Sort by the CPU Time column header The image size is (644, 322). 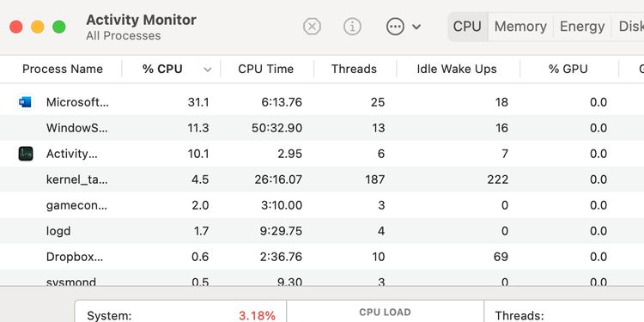pos(265,69)
